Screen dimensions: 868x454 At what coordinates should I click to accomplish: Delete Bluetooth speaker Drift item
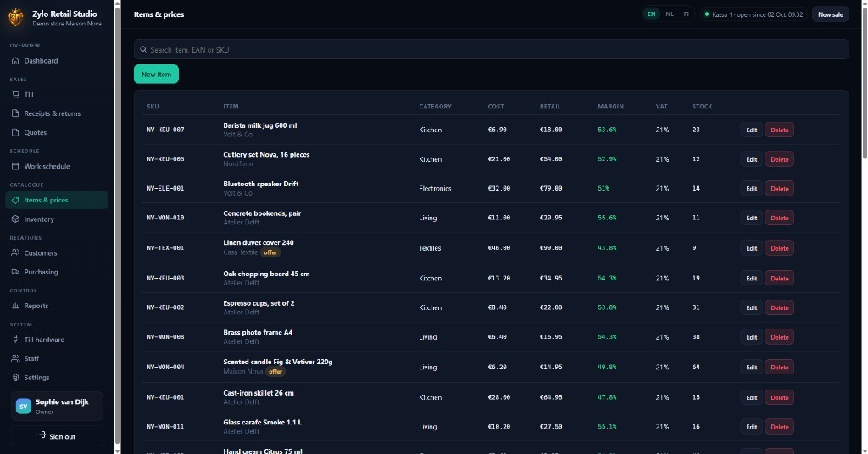pyautogui.click(x=780, y=189)
